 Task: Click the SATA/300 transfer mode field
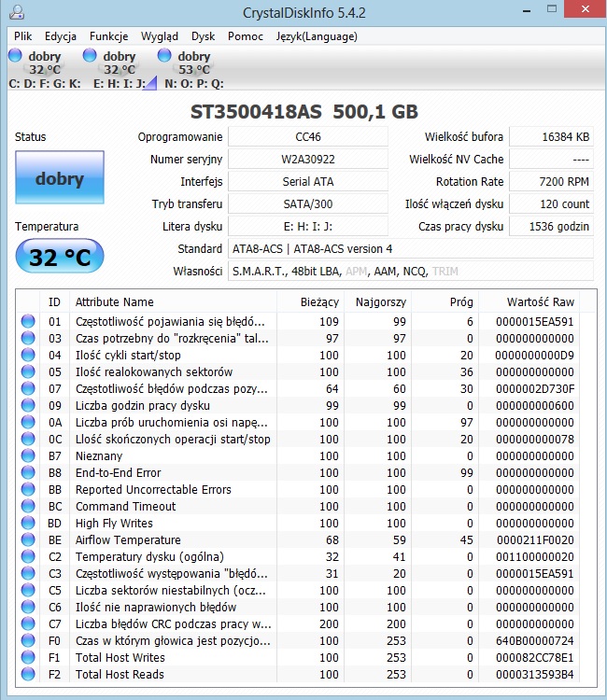click(x=308, y=203)
